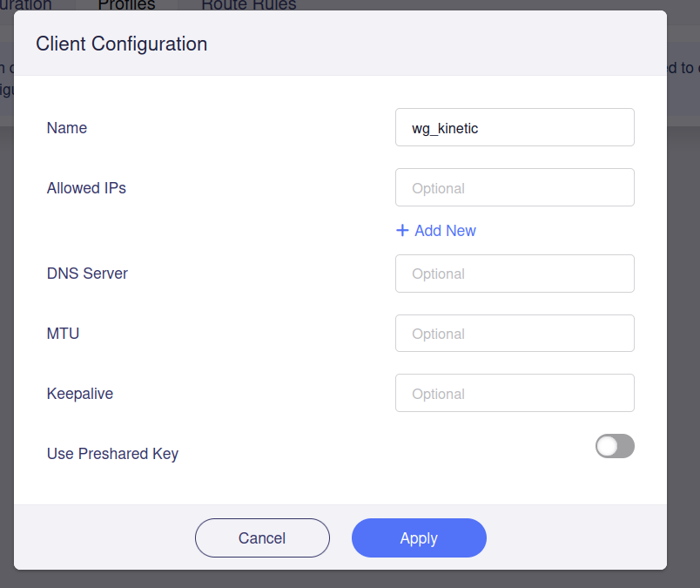Click the Name label text
The height and width of the screenshot is (588, 700).
pos(67,128)
